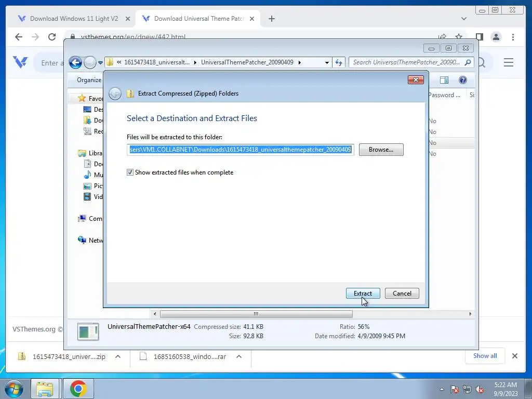
Task: Show hidden tray icons arrow
Action: (x=442, y=389)
